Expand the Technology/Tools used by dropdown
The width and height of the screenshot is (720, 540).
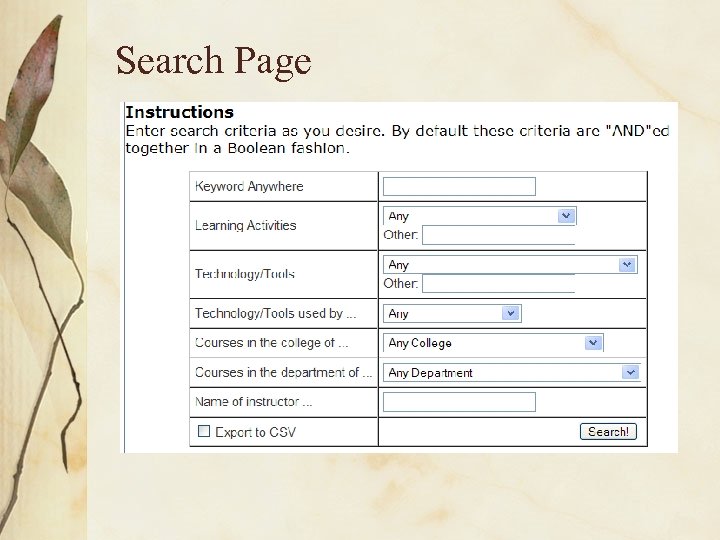[x=452, y=314]
